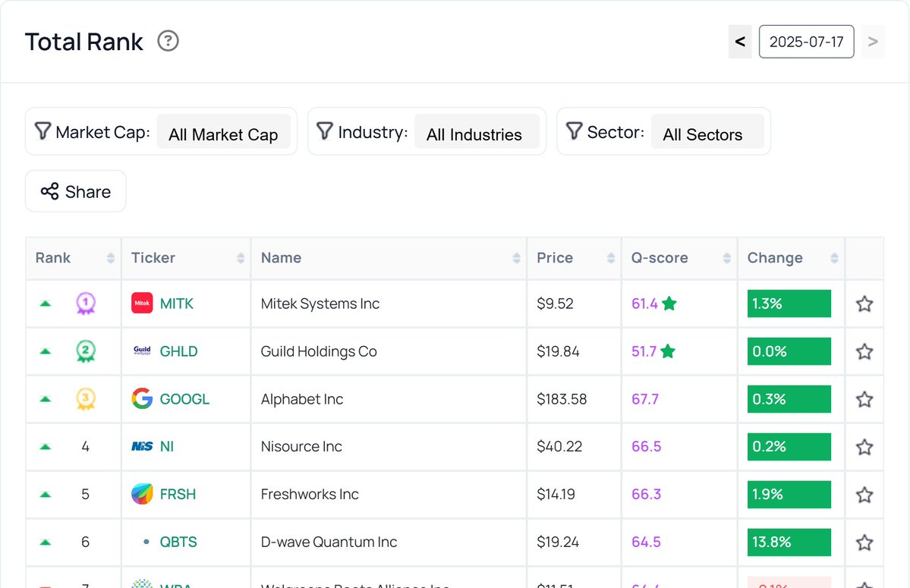The width and height of the screenshot is (910, 588).
Task: Click the green rank 2 medal badge
Action: (x=86, y=351)
